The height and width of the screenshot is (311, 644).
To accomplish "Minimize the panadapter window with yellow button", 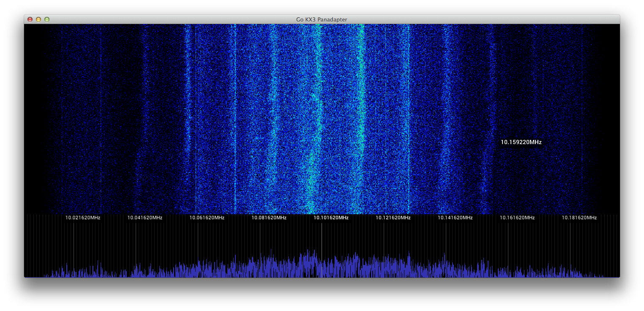I will pos(38,19).
